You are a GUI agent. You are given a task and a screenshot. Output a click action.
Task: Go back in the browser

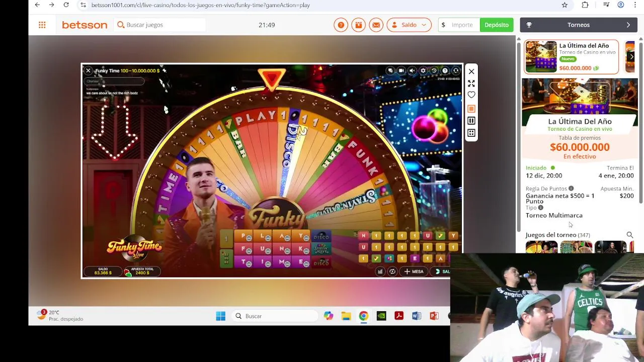(x=37, y=5)
